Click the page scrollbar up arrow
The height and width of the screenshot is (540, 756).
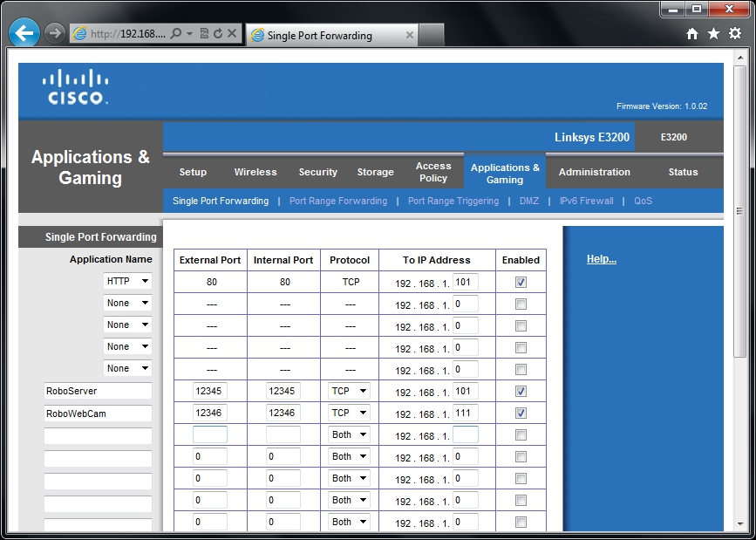tap(740, 58)
